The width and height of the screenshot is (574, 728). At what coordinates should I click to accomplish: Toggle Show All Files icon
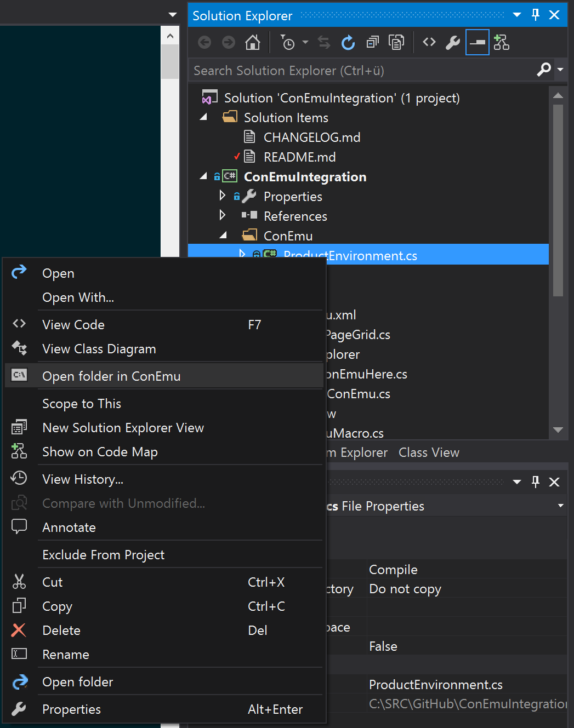tap(396, 42)
